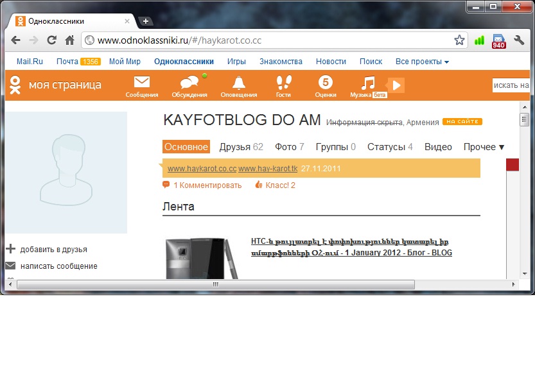Open the Музыка note icon
The height and width of the screenshot is (392, 535).
(367, 83)
